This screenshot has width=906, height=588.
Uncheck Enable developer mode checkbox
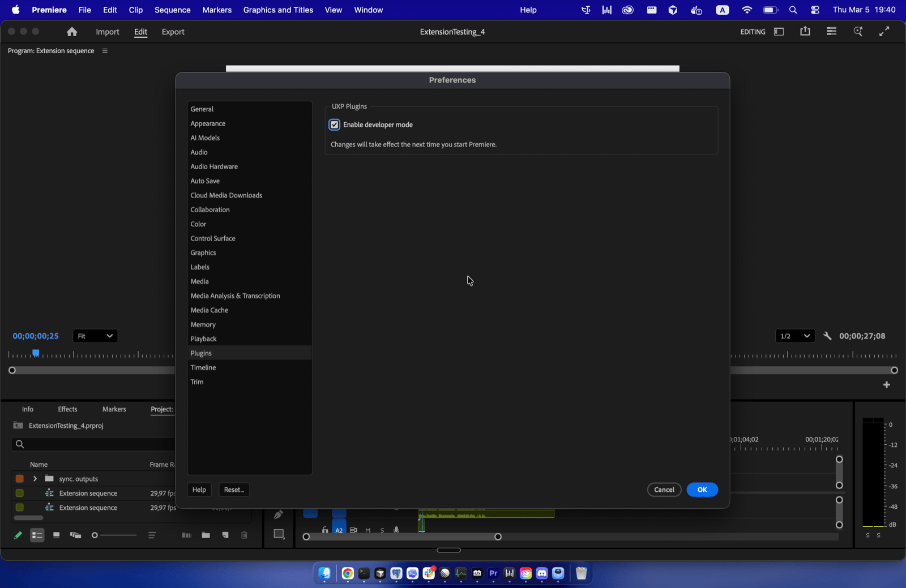(x=335, y=125)
